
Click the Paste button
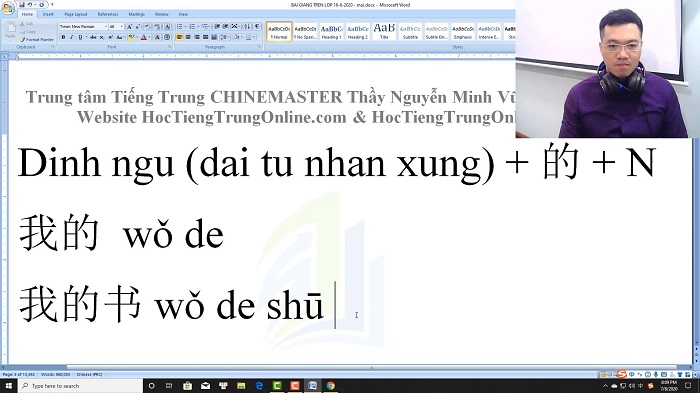point(10,31)
